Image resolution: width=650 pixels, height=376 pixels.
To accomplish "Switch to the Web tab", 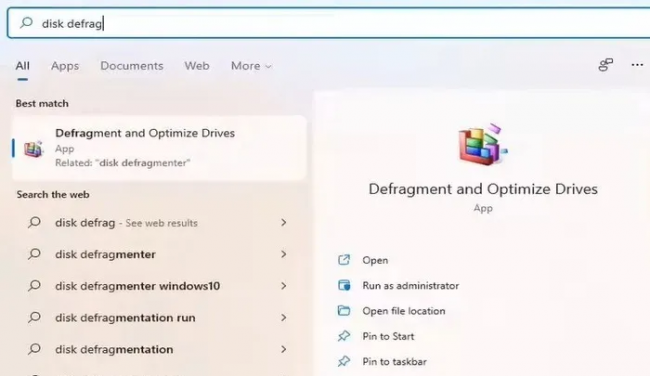I will (197, 66).
